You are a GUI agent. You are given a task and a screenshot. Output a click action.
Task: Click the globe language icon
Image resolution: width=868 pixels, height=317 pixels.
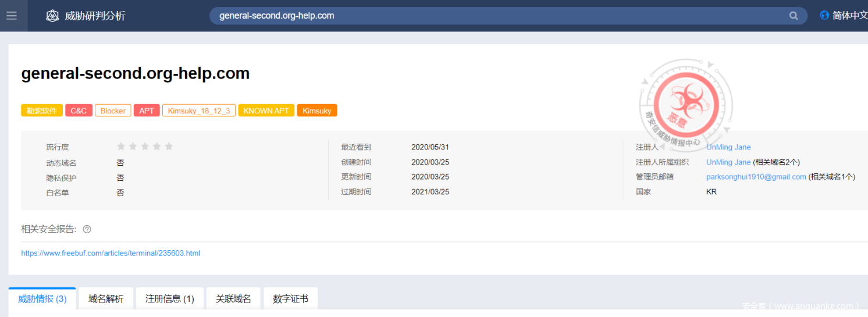(824, 16)
